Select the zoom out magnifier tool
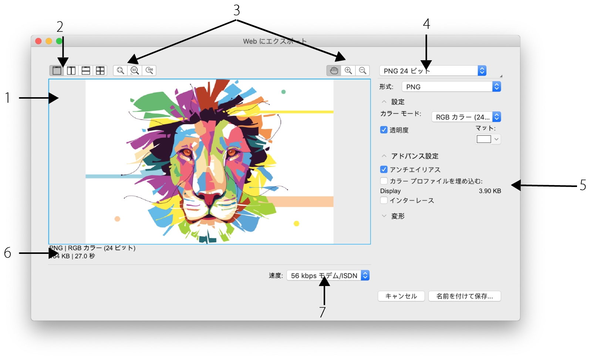The image size is (597, 364). coord(362,71)
